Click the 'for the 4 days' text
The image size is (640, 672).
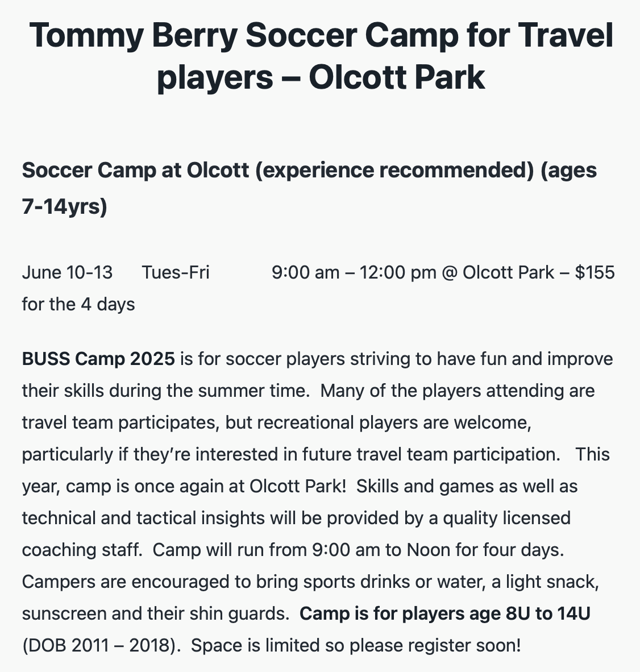(78, 304)
